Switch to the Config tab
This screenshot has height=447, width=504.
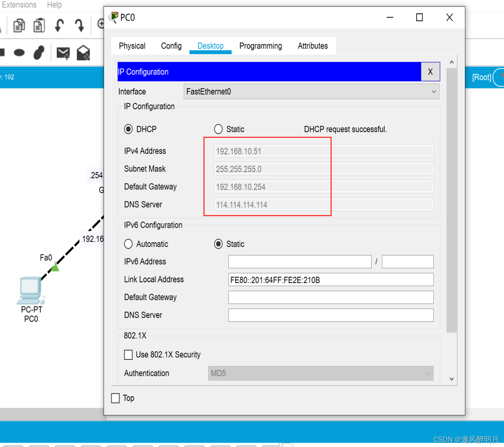(171, 46)
